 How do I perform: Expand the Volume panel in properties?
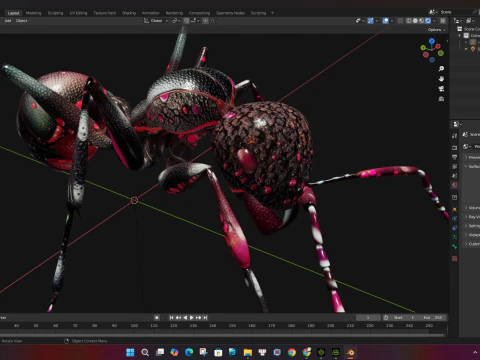472,208
